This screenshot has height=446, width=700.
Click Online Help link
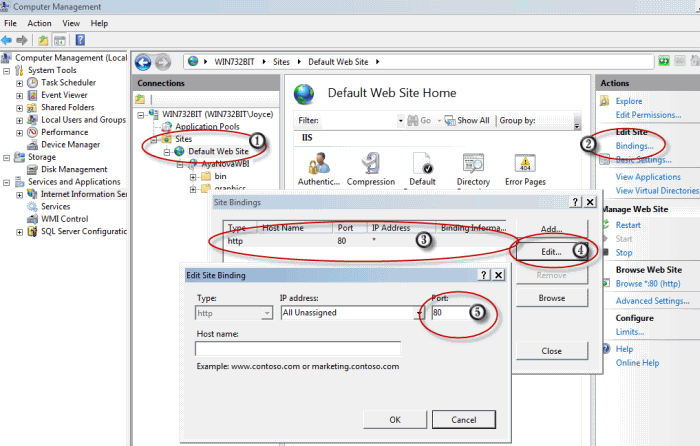click(x=638, y=363)
